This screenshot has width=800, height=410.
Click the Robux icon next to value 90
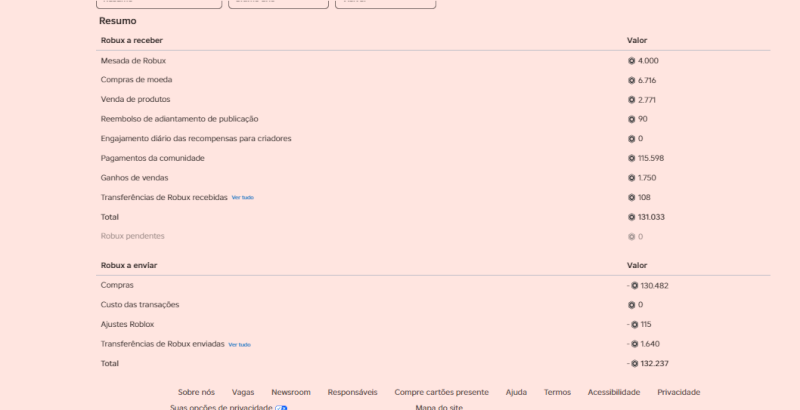[x=631, y=119]
